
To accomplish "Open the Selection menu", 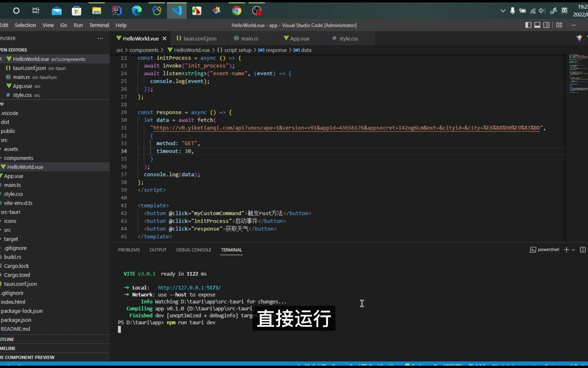I will pyautogui.click(x=25, y=25).
